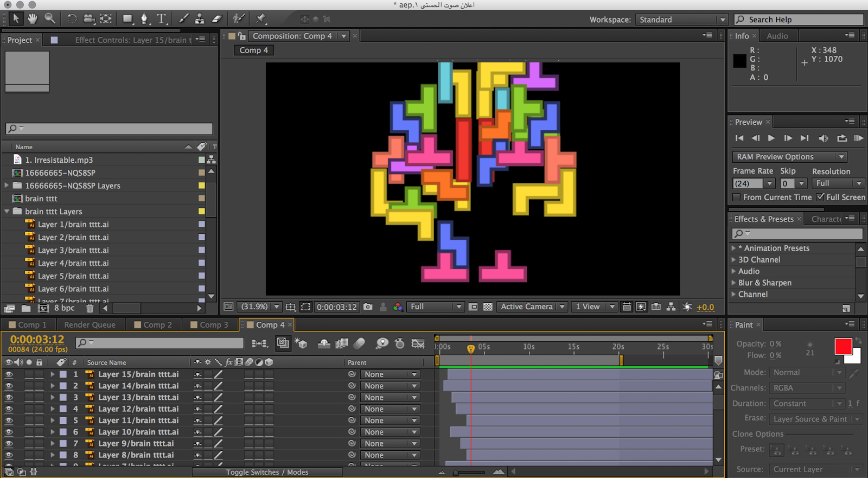Click Toggle Switches / Modes button
This screenshot has width=868, height=478.
click(267, 472)
